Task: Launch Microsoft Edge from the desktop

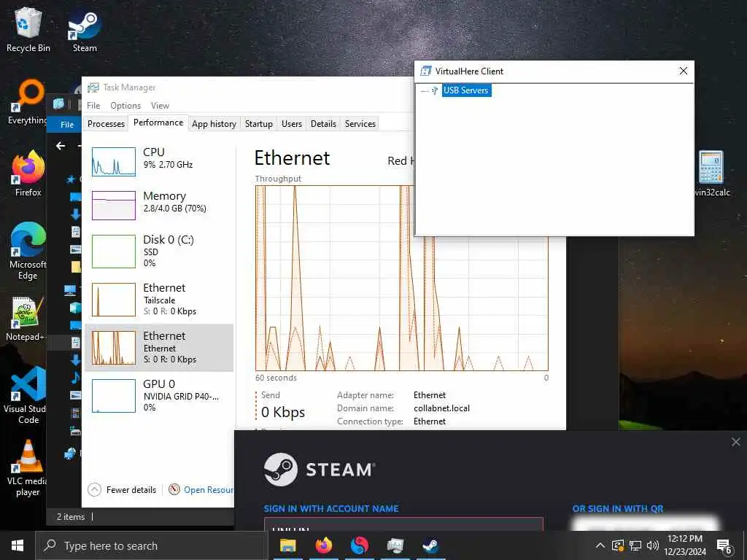Action: pyautogui.click(x=28, y=251)
